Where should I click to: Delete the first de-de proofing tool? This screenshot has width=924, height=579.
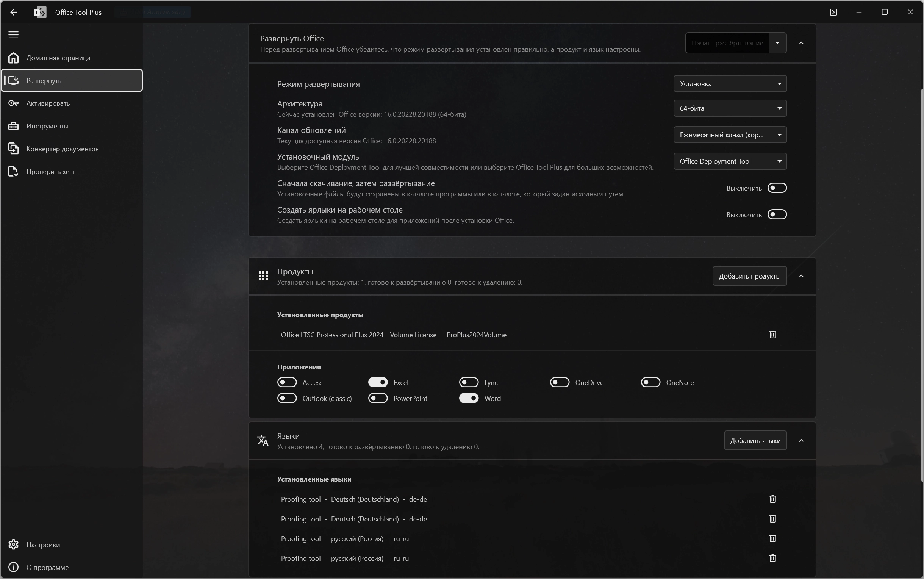pos(772,499)
